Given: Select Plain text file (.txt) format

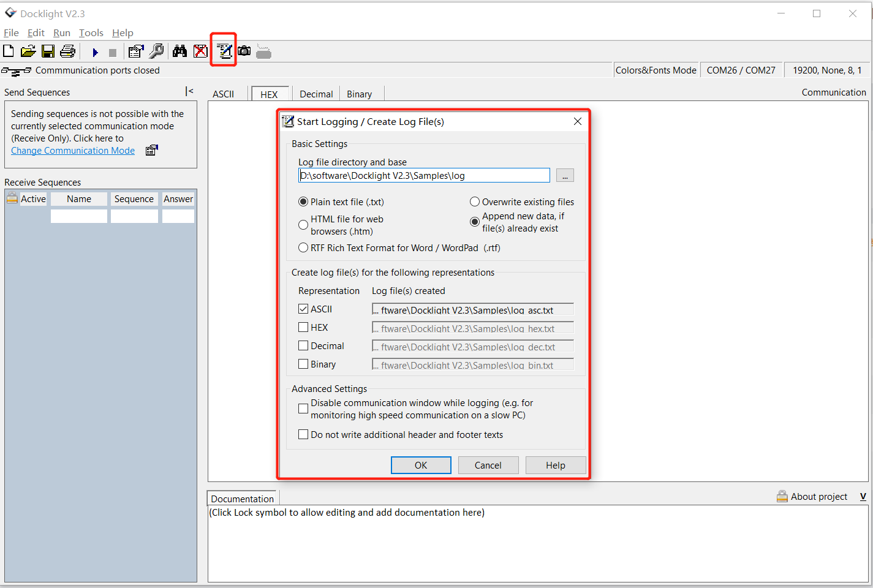Looking at the screenshot, I should coord(303,202).
